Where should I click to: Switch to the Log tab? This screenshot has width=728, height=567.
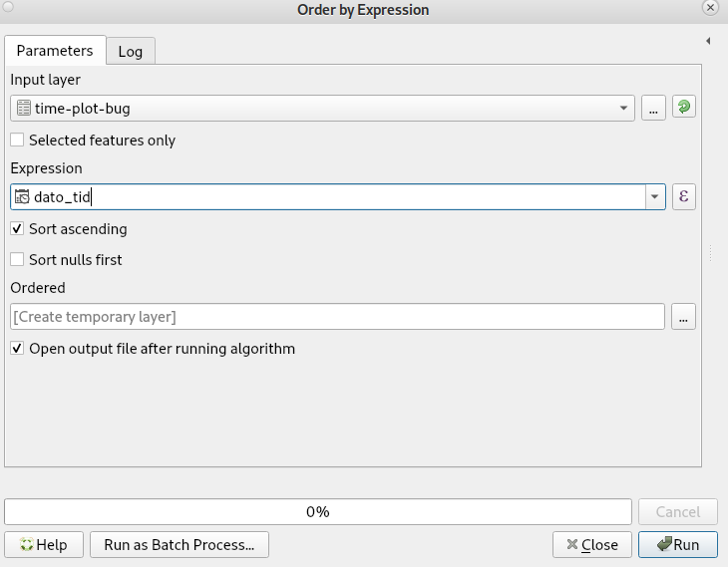[x=131, y=51]
